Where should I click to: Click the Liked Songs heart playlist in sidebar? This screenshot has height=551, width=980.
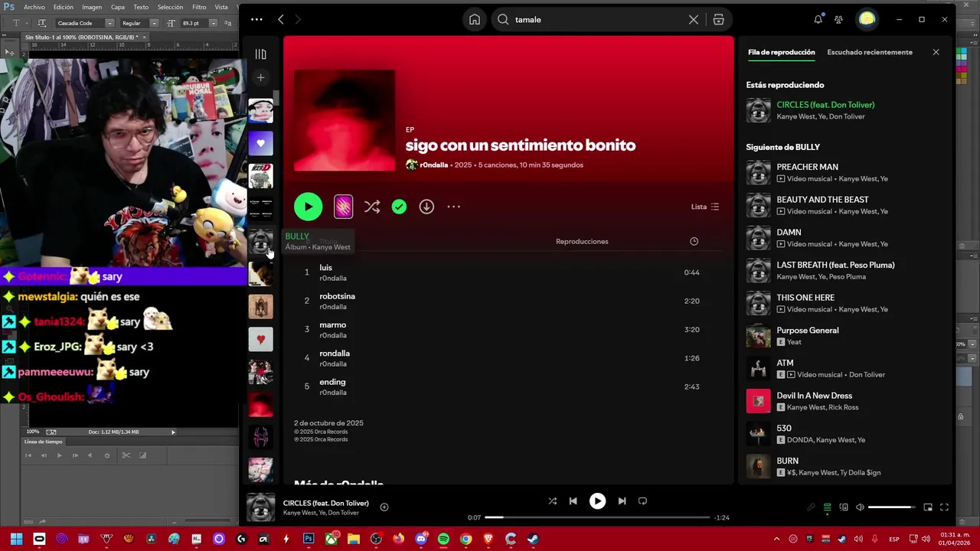pyautogui.click(x=260, y=143)
